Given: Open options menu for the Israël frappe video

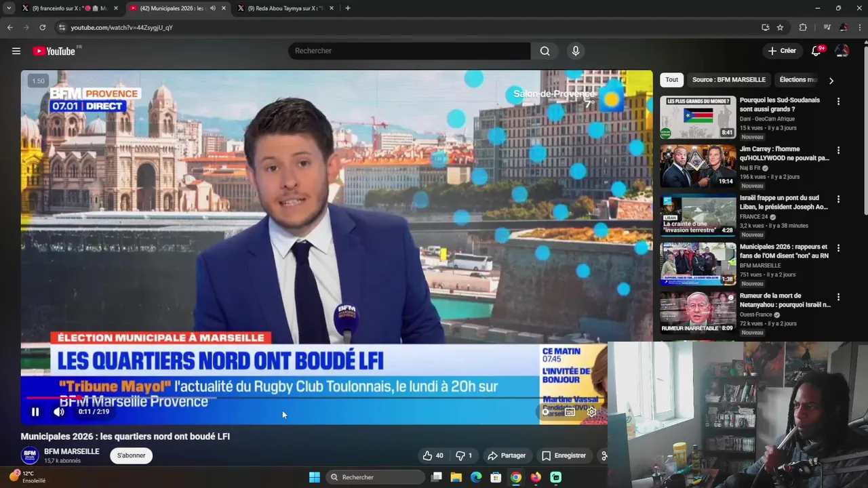Looking at the screenshot, I should pyautogui.click(x=838, y=199).
